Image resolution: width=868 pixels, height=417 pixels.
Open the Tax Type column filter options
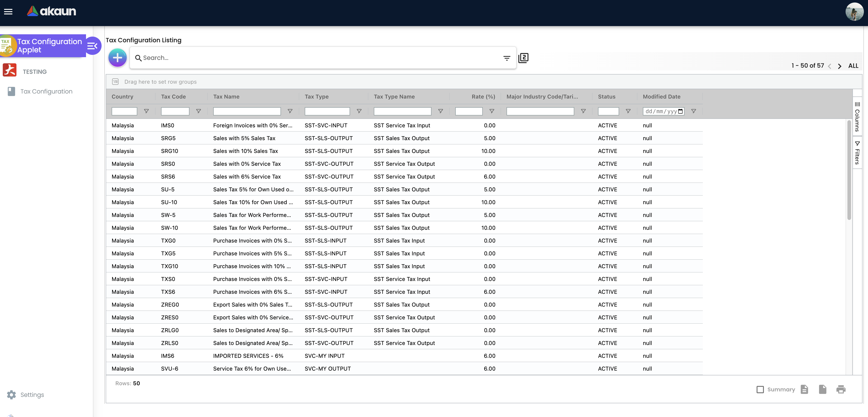359,111
